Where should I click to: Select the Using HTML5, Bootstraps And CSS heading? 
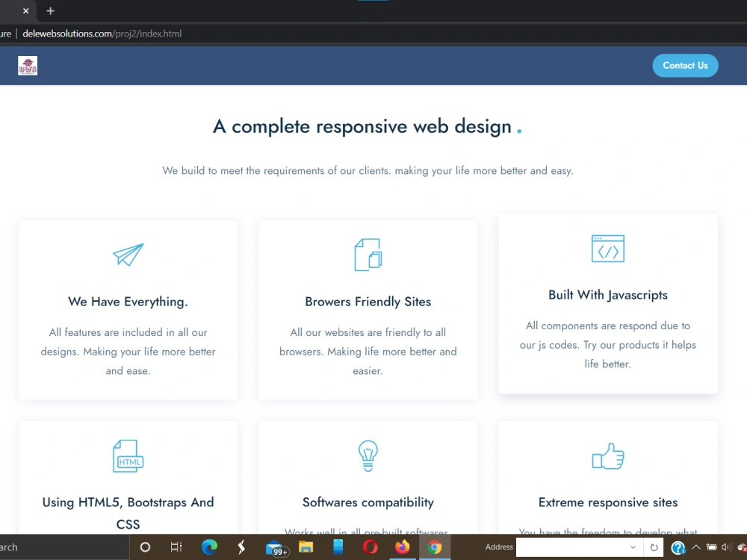coord(128,513)
